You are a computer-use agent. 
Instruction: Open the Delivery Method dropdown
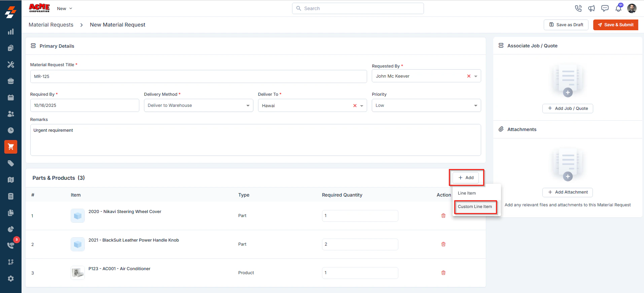coord(199,106)
